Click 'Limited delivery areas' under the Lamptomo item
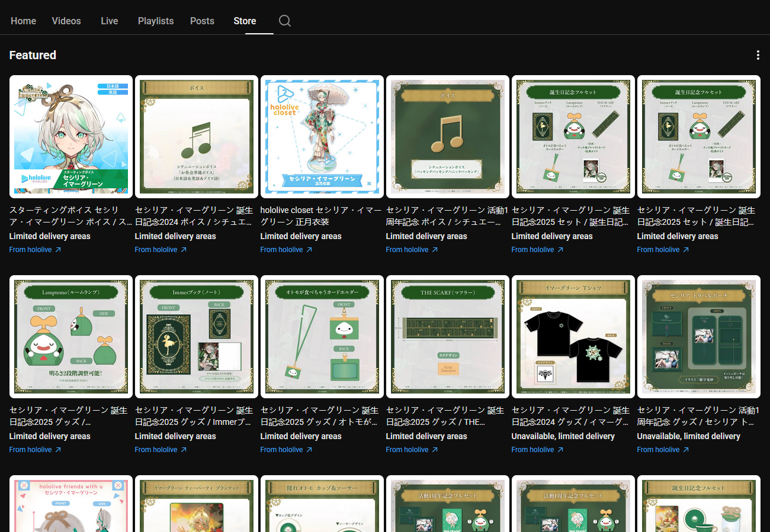Viewport: 770px width, 532px height. (x=50, y=436)
